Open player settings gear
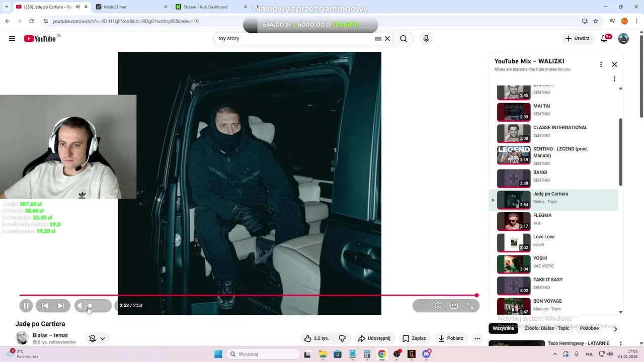 438,306
